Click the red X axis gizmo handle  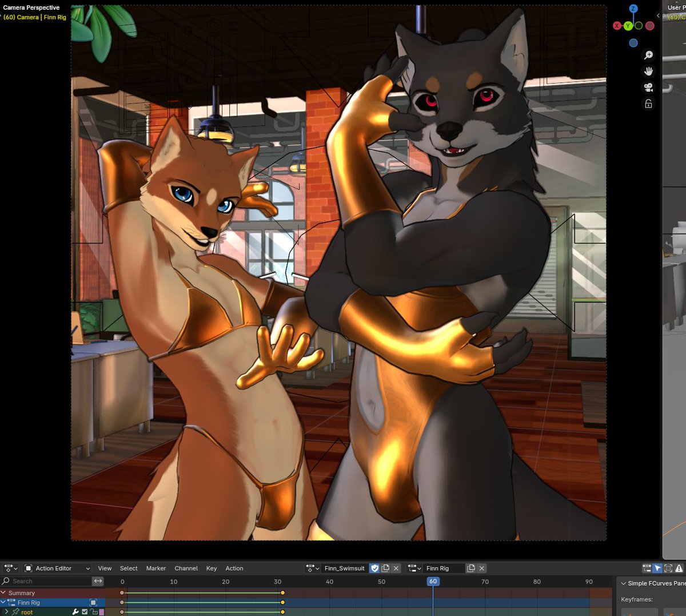pos(617,26)
